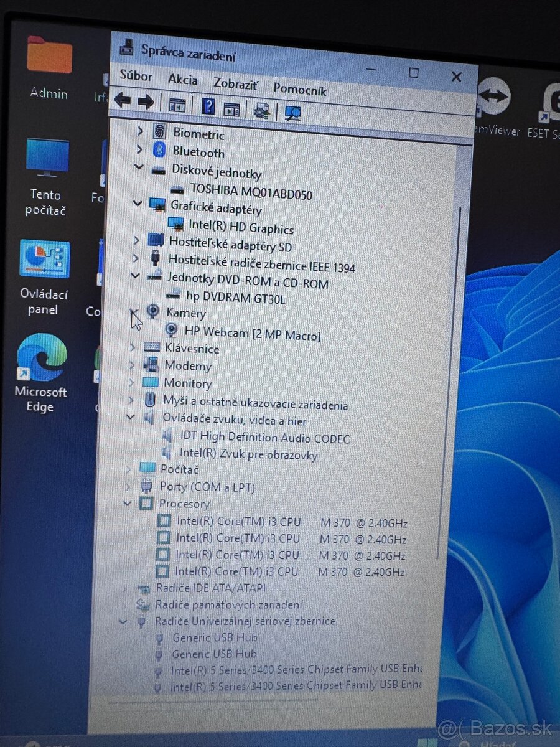The image size is (560, 747).
Task: Open TeamViewer desktop shortcut
Action: tap(495, 106)
